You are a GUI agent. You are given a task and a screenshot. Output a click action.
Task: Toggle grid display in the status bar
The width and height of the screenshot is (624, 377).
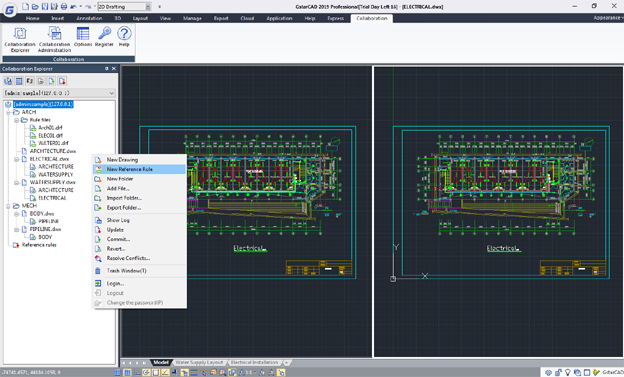[x=127, y=373]
